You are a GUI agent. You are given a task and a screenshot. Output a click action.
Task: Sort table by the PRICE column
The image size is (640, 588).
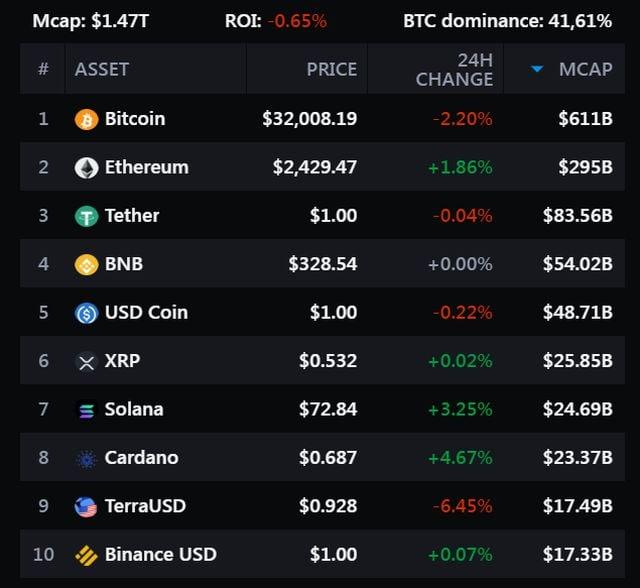(x=331, y=69)
